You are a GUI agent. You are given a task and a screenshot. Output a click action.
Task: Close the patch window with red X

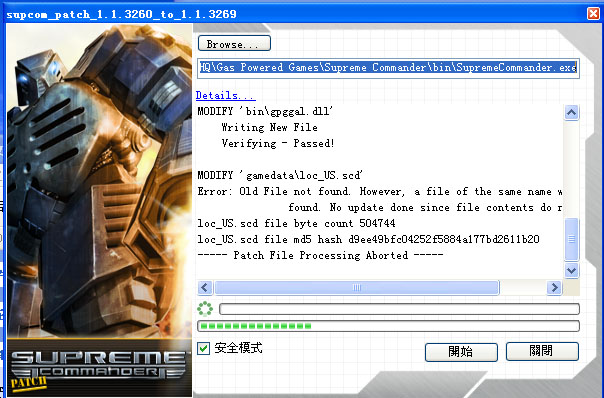tap(593, 13)
